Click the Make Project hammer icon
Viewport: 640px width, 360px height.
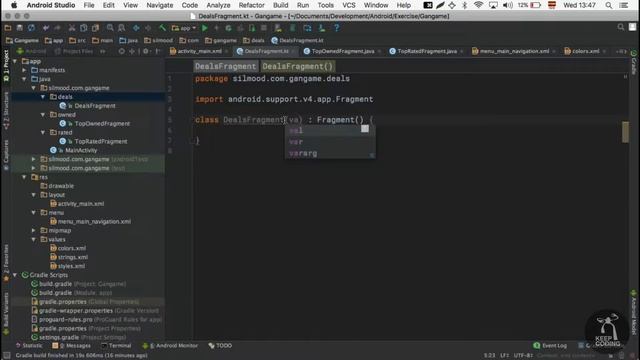162,28
